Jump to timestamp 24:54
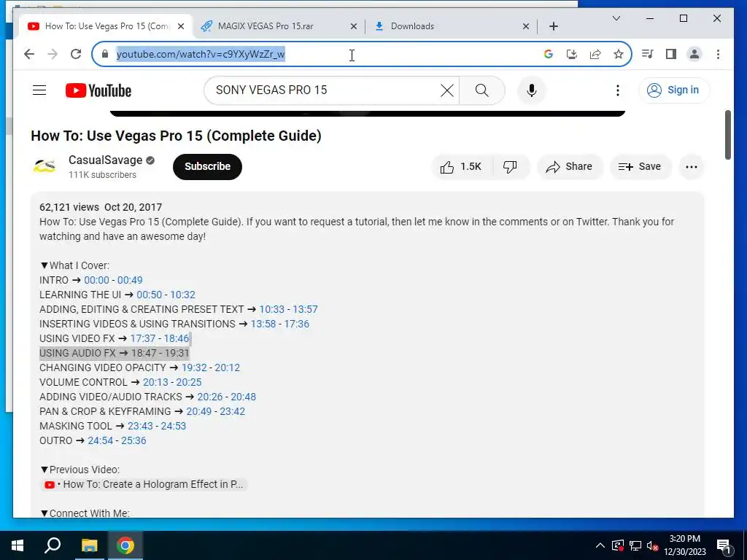 pos(101,440)
